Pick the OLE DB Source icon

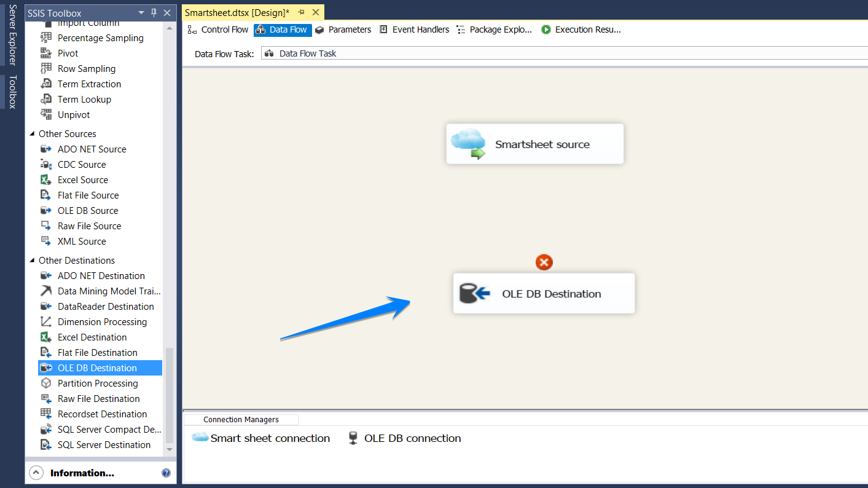tap(46, 210)
